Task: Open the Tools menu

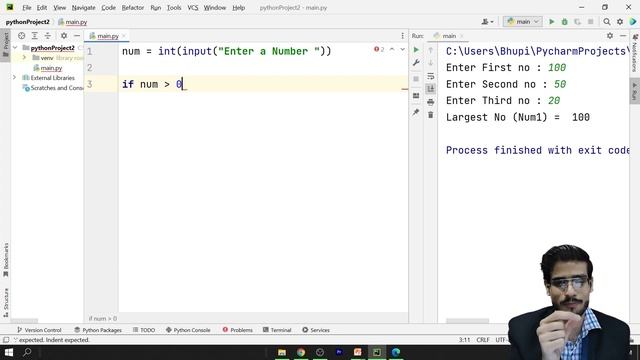Action: [x=174, y=7]
